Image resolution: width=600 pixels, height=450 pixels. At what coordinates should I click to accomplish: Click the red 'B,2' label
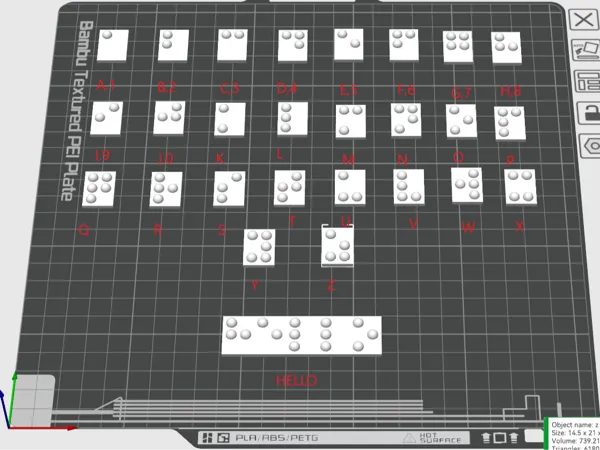click(167, 87)
